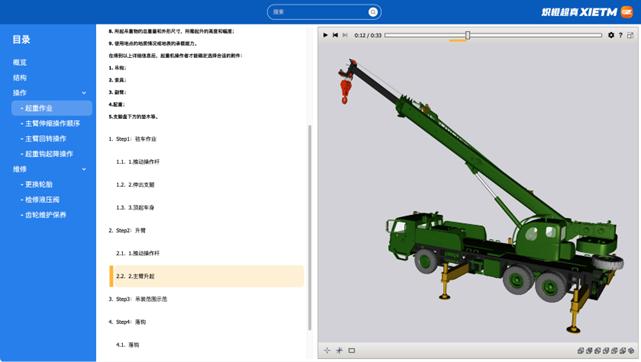Click the search magnifier button
This screenshot has height=362, width=641.
[x=372, y=12]
